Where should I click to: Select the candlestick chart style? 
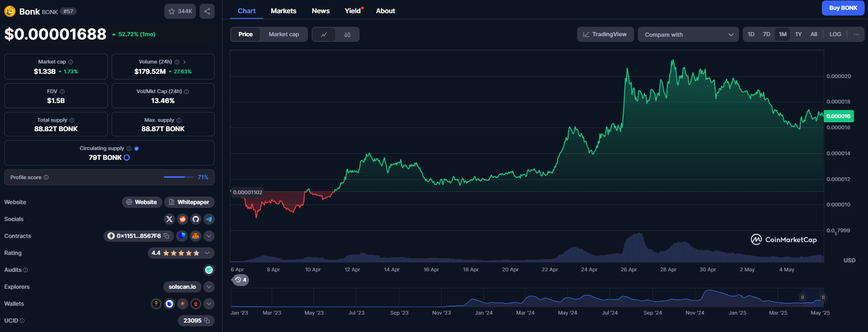tap(347, 34)
